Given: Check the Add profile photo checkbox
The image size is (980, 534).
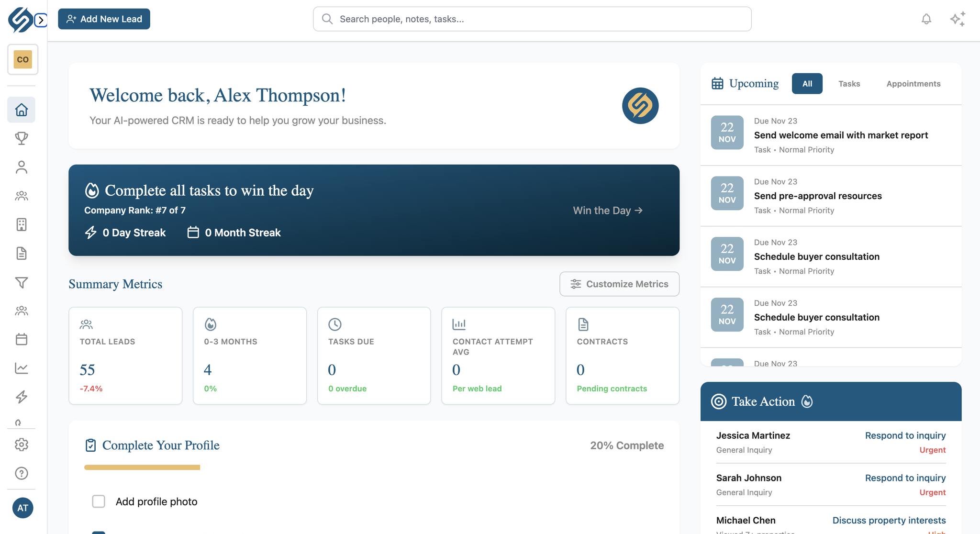Looking at the screenshot, I should 99,501.
